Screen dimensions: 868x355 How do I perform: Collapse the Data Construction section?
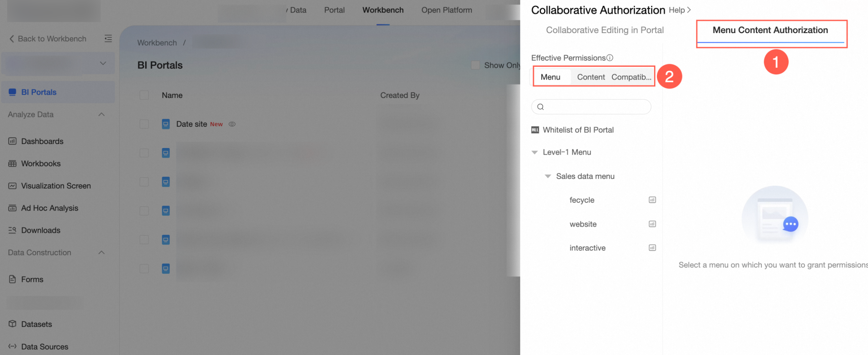pyautogui.click(x=101, y=252)
